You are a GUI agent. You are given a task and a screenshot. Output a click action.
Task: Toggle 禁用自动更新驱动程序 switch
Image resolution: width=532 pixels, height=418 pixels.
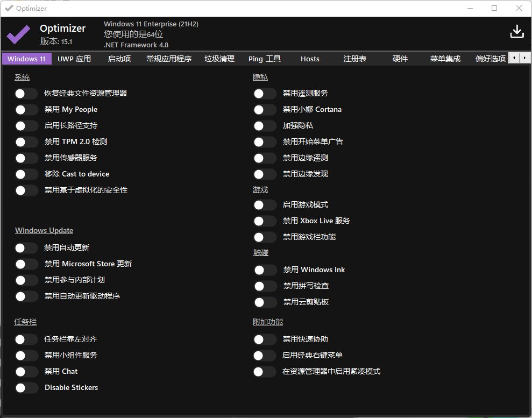click(26, 296)
